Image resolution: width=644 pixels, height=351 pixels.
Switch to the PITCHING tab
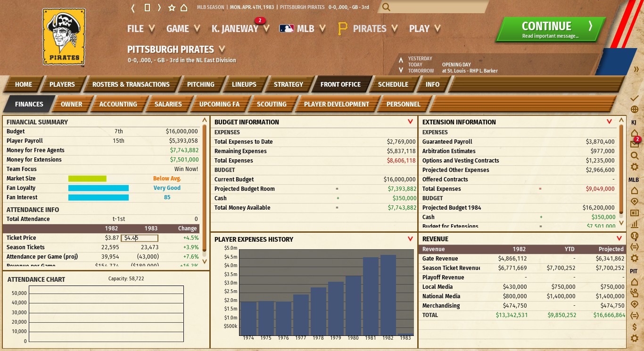click(x=201, y=84)
